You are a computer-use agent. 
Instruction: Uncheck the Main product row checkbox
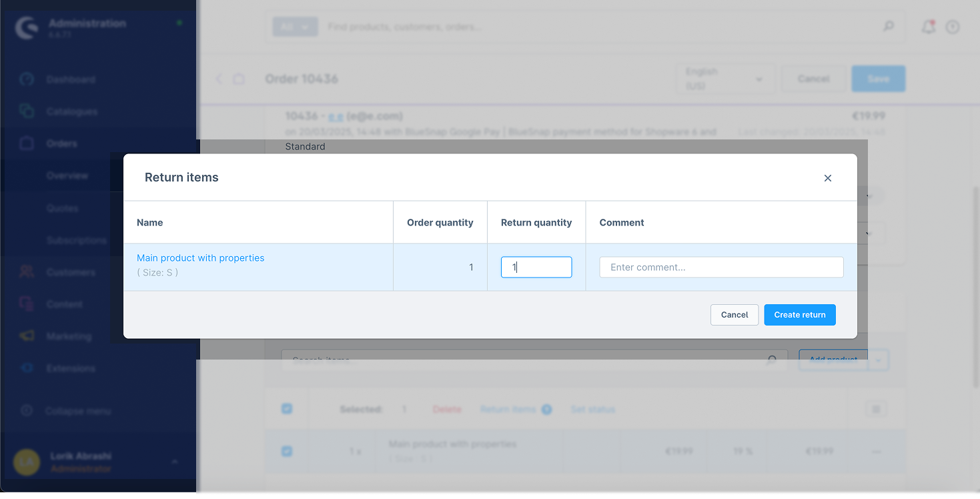point(287,452)
